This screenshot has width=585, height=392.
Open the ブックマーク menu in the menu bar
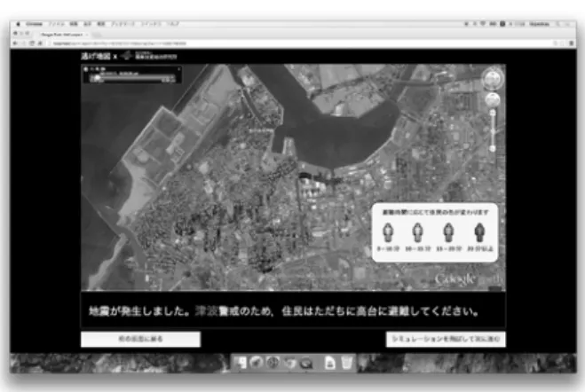click(x=123, y=24)
